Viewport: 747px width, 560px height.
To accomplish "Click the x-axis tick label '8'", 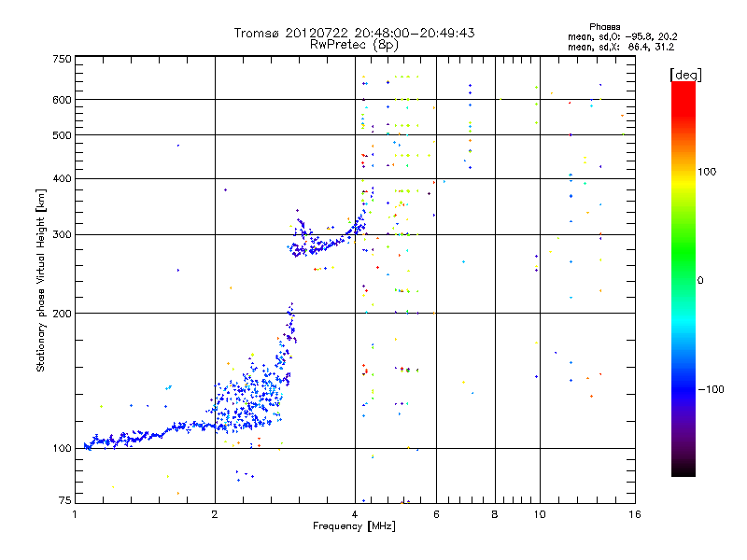I will coord(495,514).
